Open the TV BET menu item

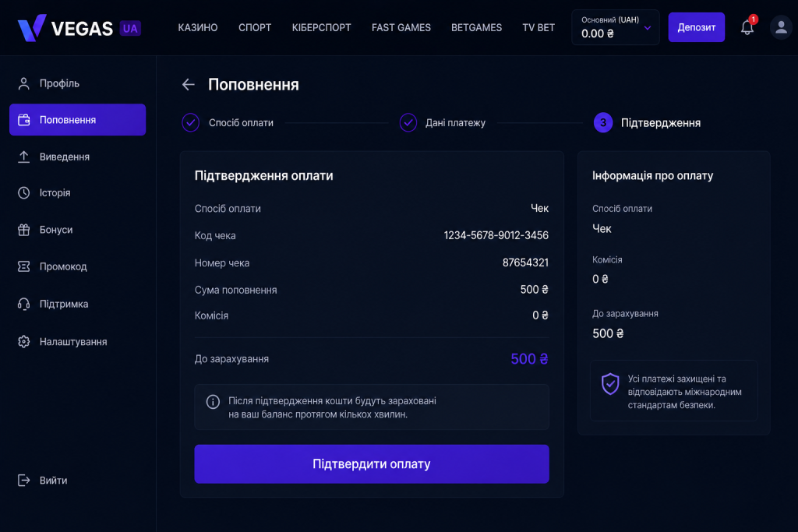click(x=538, y=27)
